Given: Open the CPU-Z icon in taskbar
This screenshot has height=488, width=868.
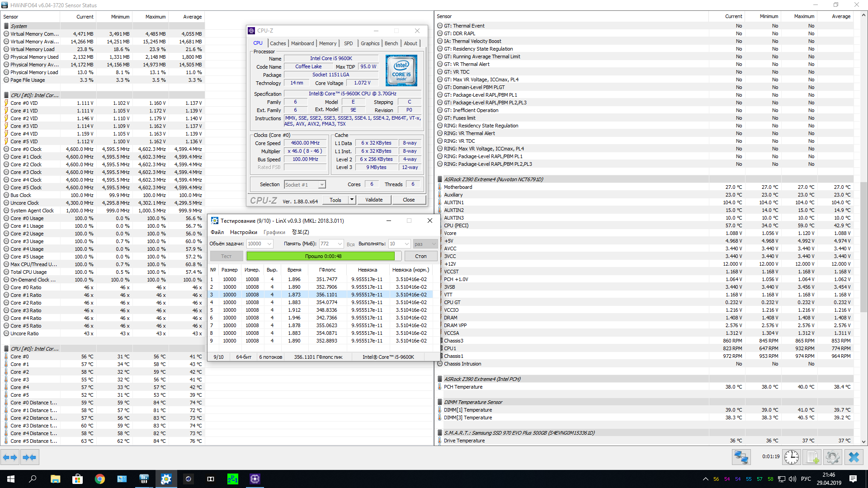Looking at the screenshot, I should coord(255,479).
